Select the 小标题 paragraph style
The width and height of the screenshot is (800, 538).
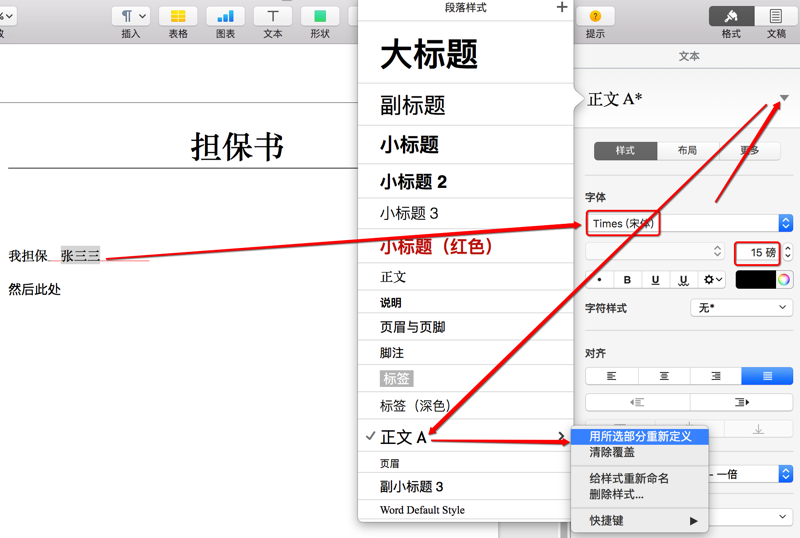tap(466, 145)
